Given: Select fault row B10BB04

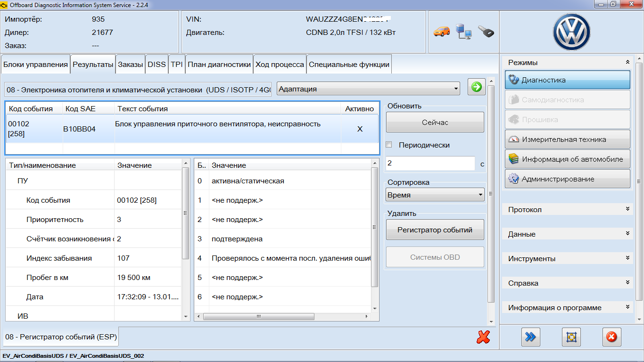Looking at the screenshot, I should 192,129.
